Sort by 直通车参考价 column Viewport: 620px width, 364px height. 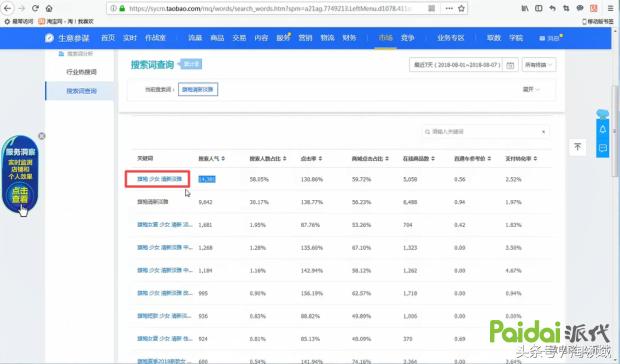[473, 158]
